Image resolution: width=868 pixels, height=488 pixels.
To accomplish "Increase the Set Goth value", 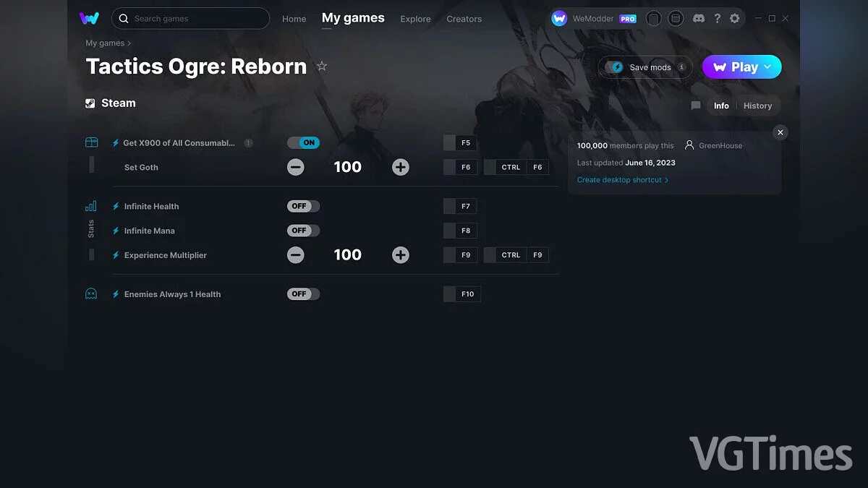I will tap(401, 168).
